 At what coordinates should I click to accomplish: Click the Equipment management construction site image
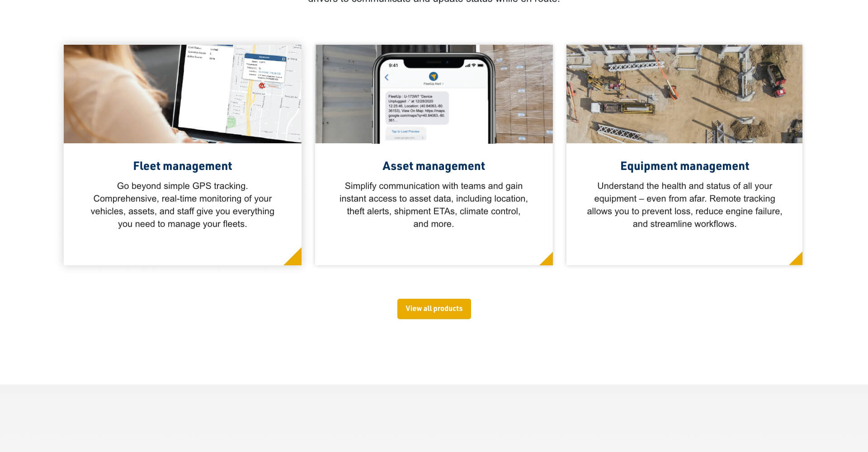[684, 94]
